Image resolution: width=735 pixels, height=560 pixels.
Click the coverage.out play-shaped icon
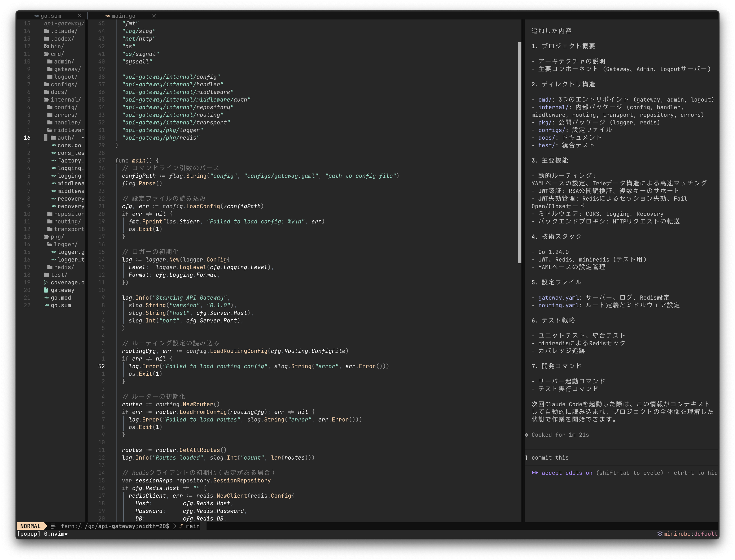coord(46,282)
